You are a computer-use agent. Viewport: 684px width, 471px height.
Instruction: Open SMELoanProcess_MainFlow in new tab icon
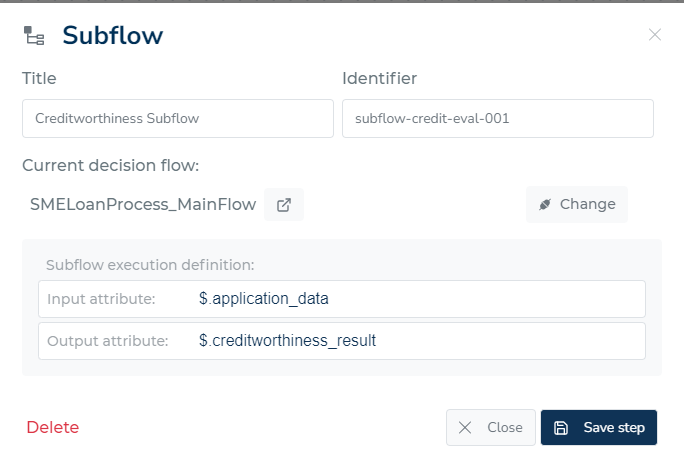pos(284,205)
